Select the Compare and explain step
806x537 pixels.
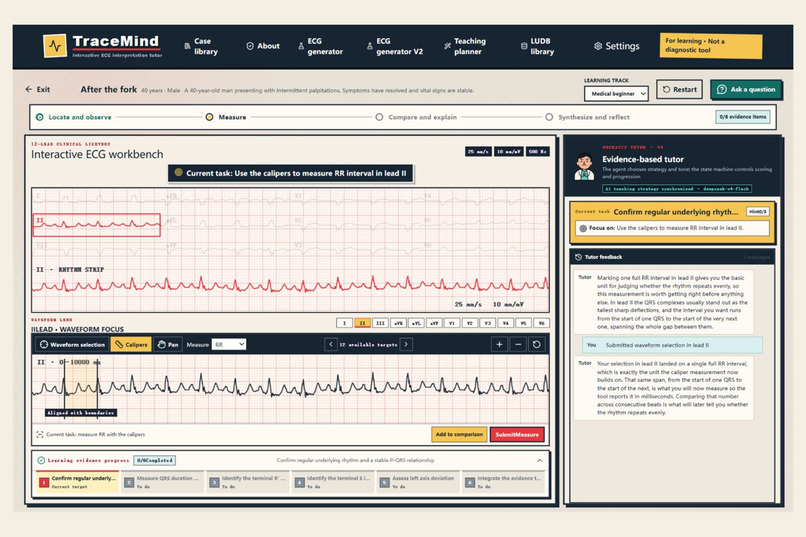tap(416, 117)
